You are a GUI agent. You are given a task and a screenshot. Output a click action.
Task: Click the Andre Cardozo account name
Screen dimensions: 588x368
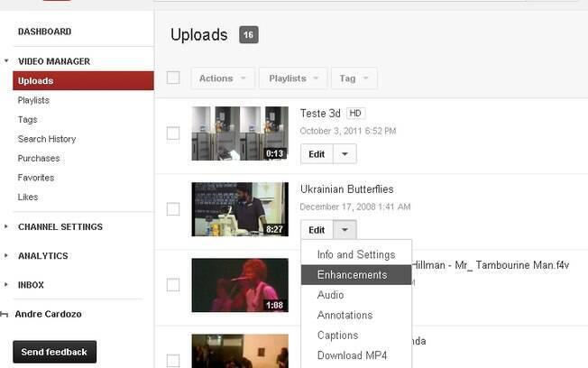(x=48, y=314)
